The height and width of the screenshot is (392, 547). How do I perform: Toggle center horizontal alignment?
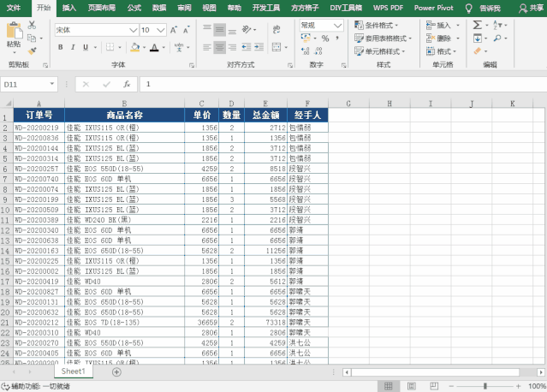pos(219,47)
